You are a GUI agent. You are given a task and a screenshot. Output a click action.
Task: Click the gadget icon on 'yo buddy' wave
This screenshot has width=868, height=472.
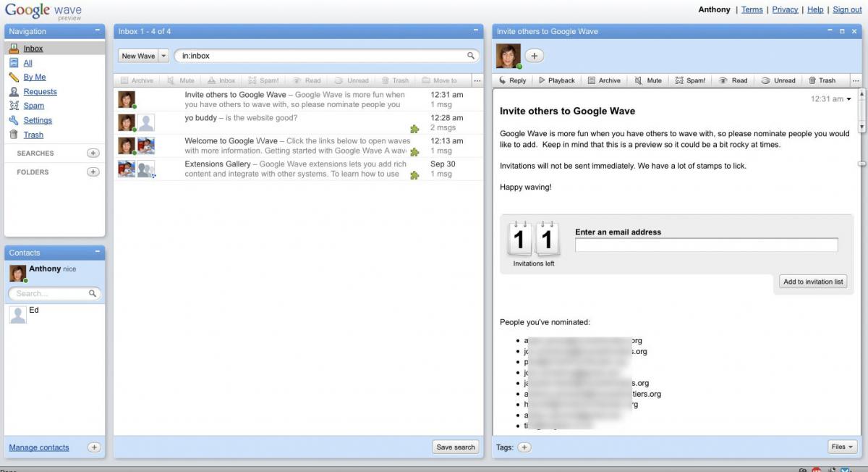click(414, 129)
